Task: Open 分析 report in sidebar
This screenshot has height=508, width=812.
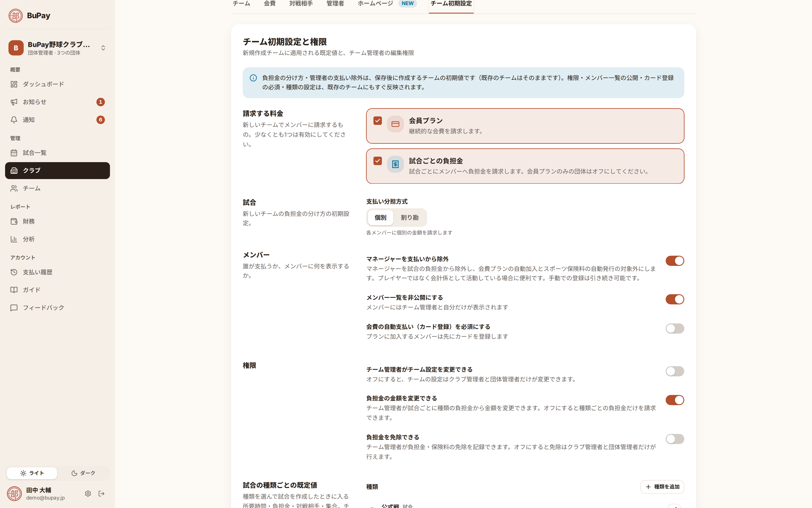Action: point(57,239)
